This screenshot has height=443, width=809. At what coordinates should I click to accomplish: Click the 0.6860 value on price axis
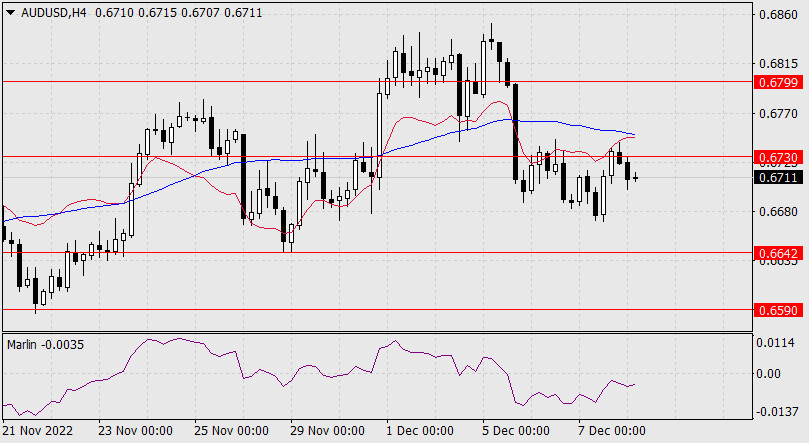(777, 15)
